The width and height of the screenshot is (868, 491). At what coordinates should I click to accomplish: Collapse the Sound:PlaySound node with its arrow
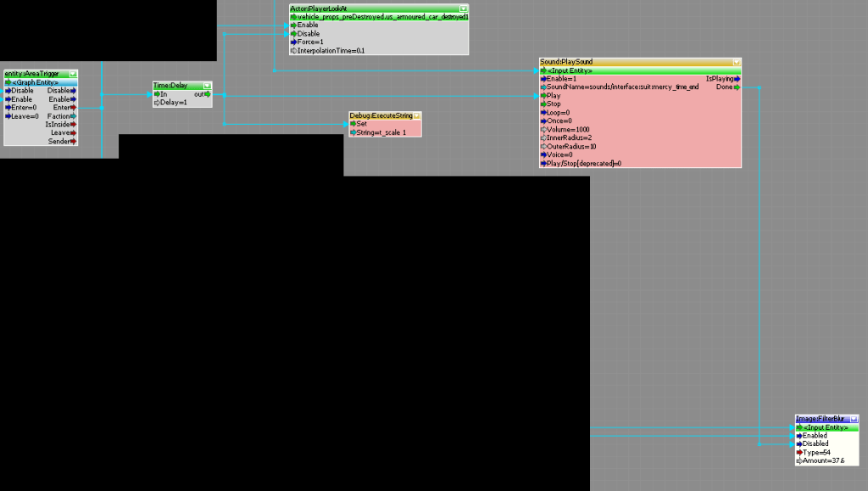click(x=737, y=62)
